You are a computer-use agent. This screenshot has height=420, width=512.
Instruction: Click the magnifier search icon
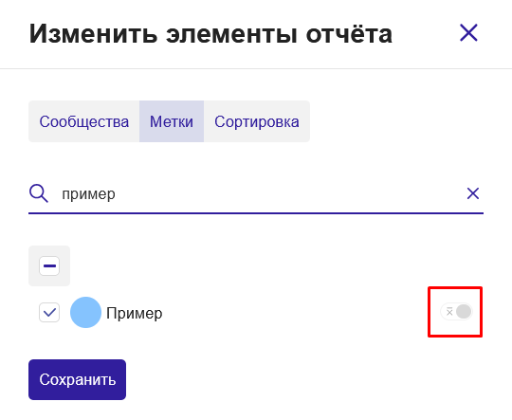39,193
